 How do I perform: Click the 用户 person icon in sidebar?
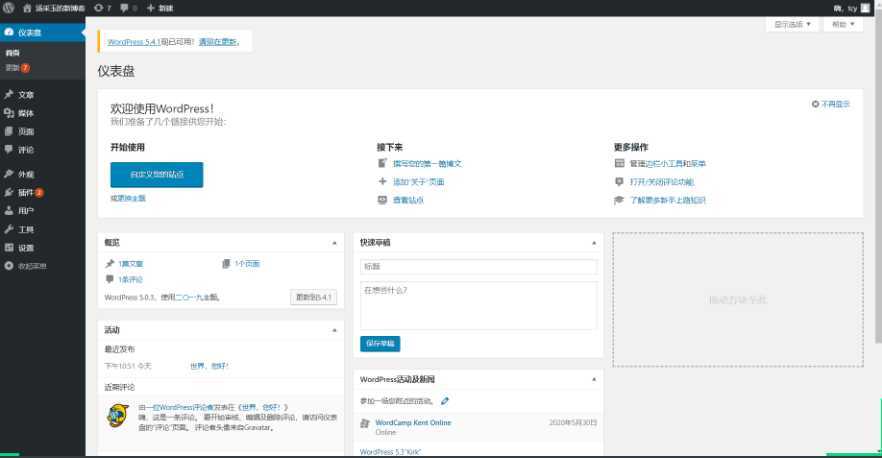pyautogui.click(x=8, y=211)
